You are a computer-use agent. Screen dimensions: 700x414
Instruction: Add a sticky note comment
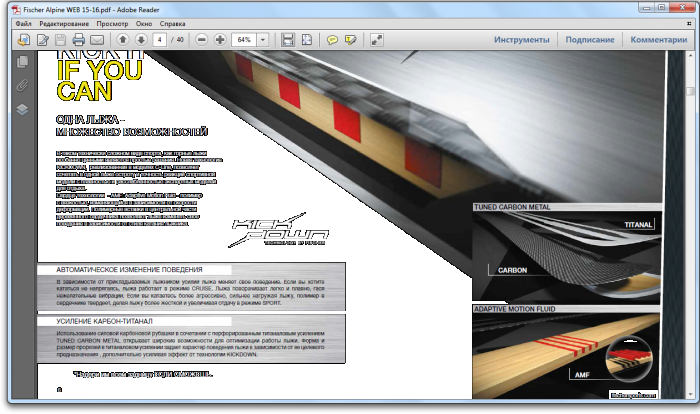tap(333, 40)
